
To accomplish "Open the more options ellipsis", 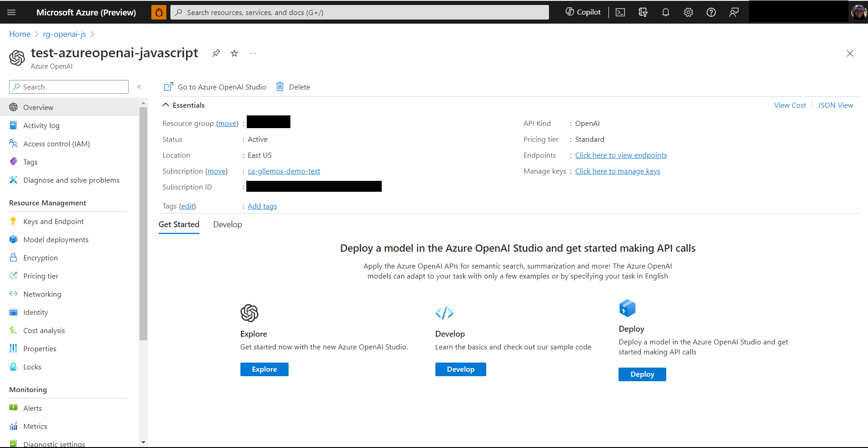I will (x=253, y=53).
